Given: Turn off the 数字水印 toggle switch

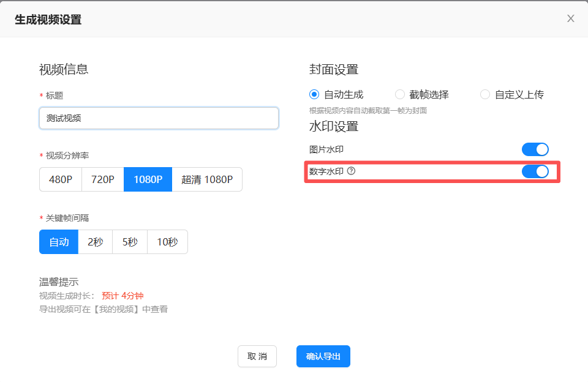Looking at the screenshot, I should coord(535,171).
